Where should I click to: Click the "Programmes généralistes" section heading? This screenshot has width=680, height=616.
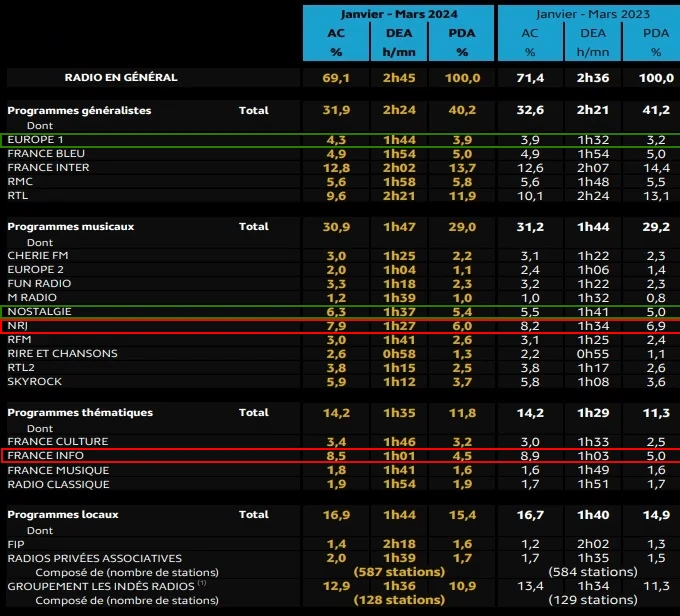tap(79, 110)
